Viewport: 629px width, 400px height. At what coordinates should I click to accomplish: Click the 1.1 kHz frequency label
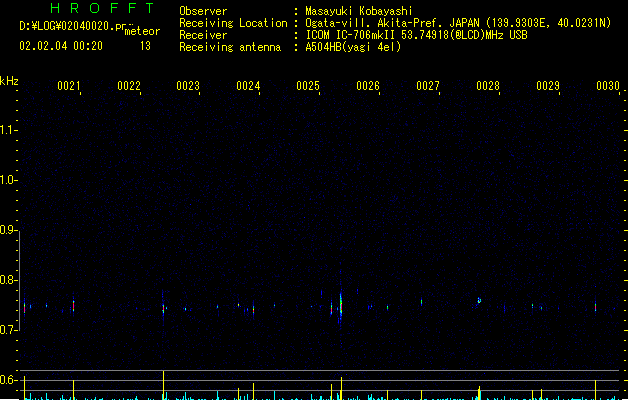[8, 130]
